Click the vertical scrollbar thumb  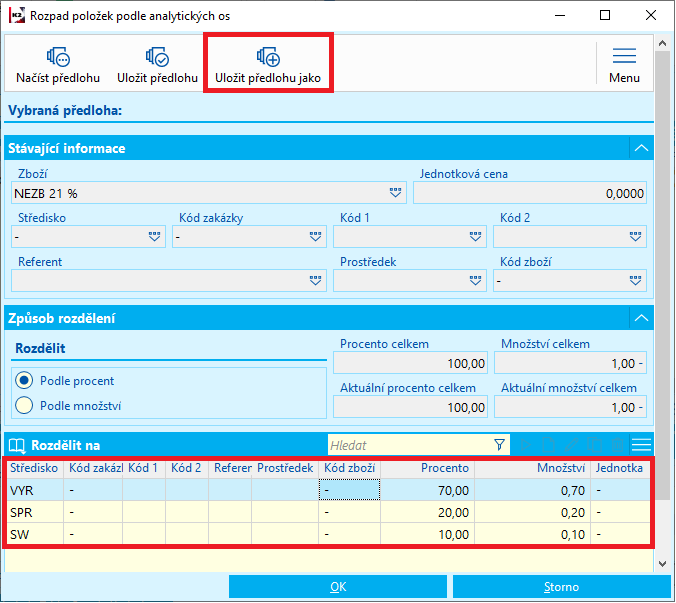(663, 276)
